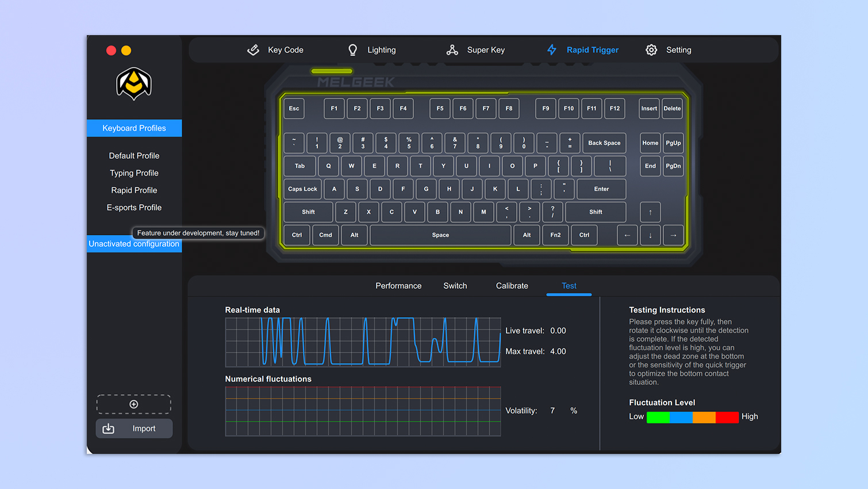Open Setting via the gear icon
Screen dimensions: 868x489
pos(651,50)
